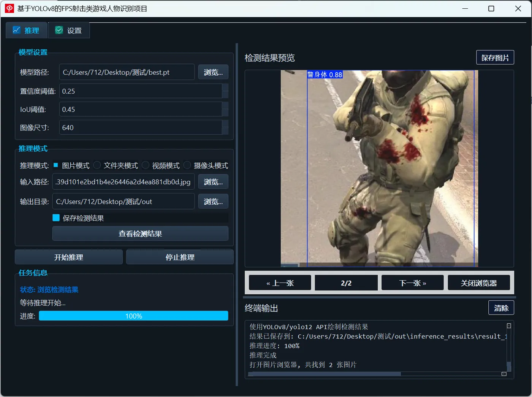Adjust IoU阈值 spinner arrow
This screenshot has height=397, width=532.
coord(225,106)
